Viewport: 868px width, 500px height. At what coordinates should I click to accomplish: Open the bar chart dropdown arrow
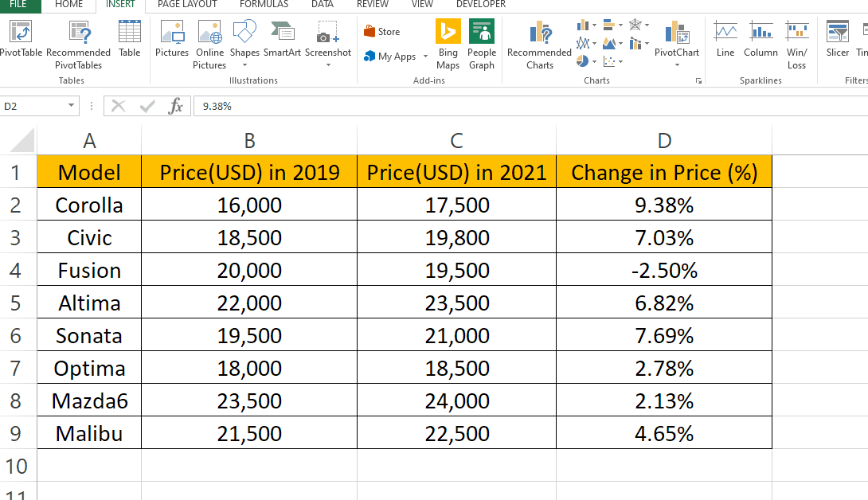coord(620,24)
